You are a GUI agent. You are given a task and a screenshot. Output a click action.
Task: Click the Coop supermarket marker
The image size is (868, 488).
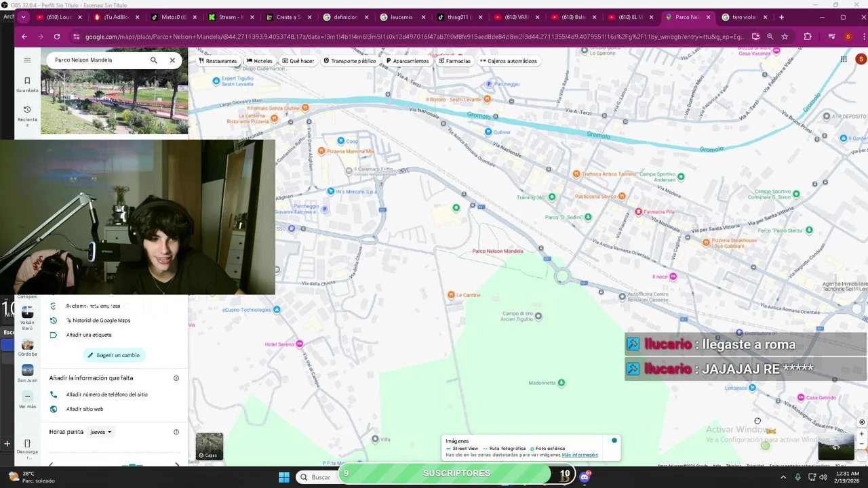coord(341,141)
